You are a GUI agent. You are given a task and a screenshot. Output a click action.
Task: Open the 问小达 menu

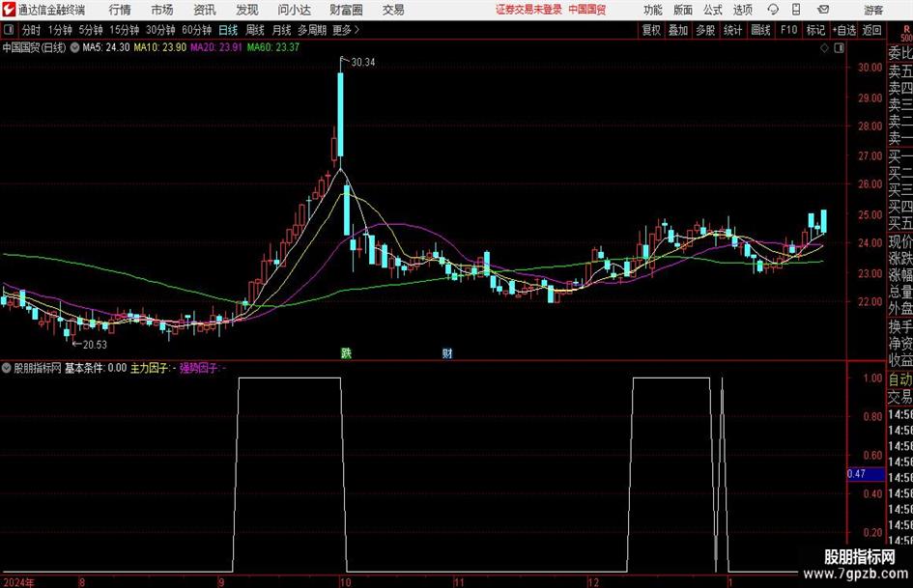pos(294,10)
